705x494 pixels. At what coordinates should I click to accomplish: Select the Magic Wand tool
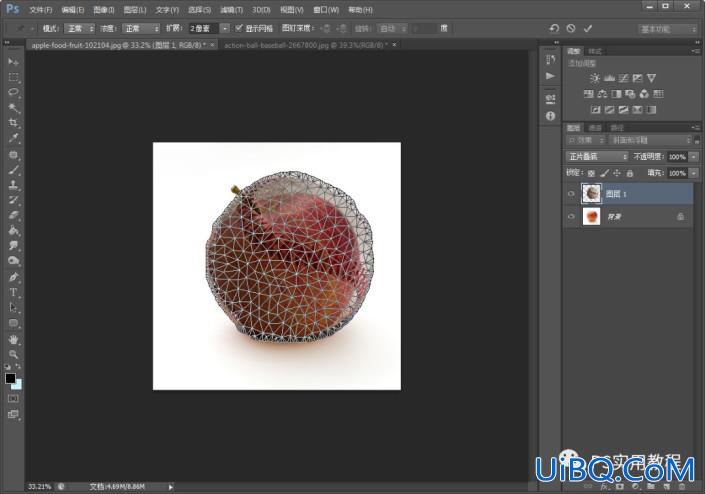13,108
